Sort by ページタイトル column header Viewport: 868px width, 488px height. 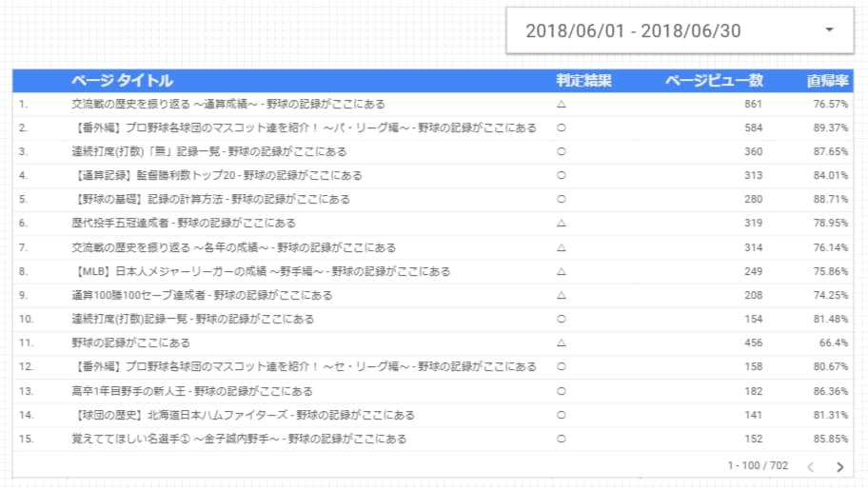point(122,81)
